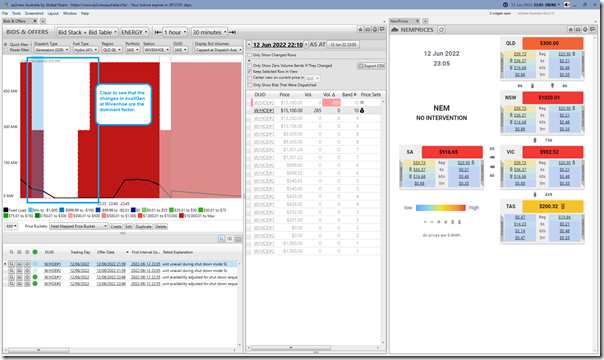The height and width of the screenshot is (360, 604).
Task: Step to previous interval left of date
Action: coord(249,45)
